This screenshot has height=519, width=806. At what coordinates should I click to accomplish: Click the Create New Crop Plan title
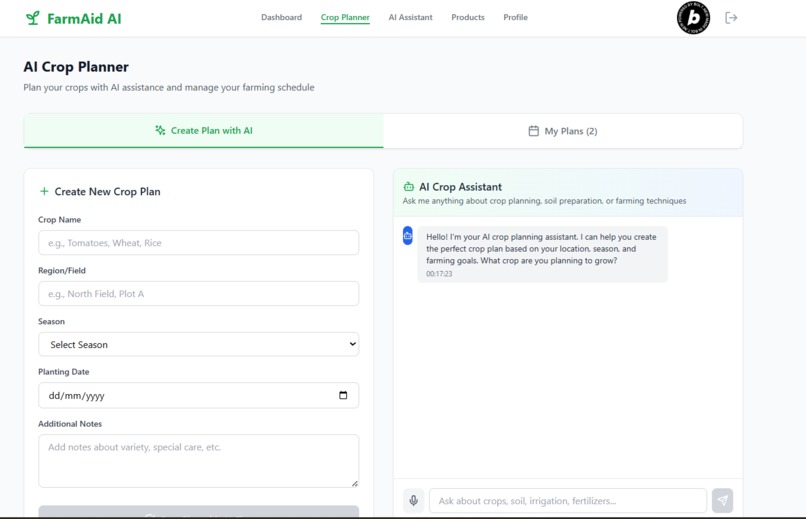107,192
